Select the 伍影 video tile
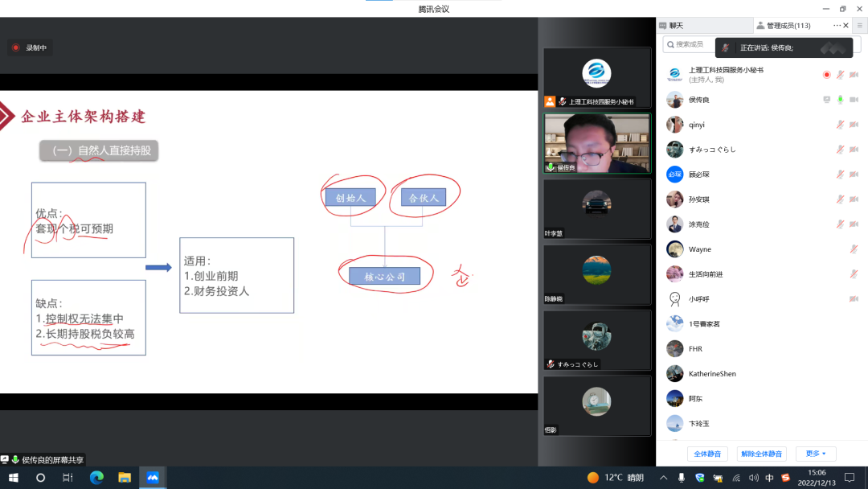Screen dimensions: 868x489 click(596, 405)
